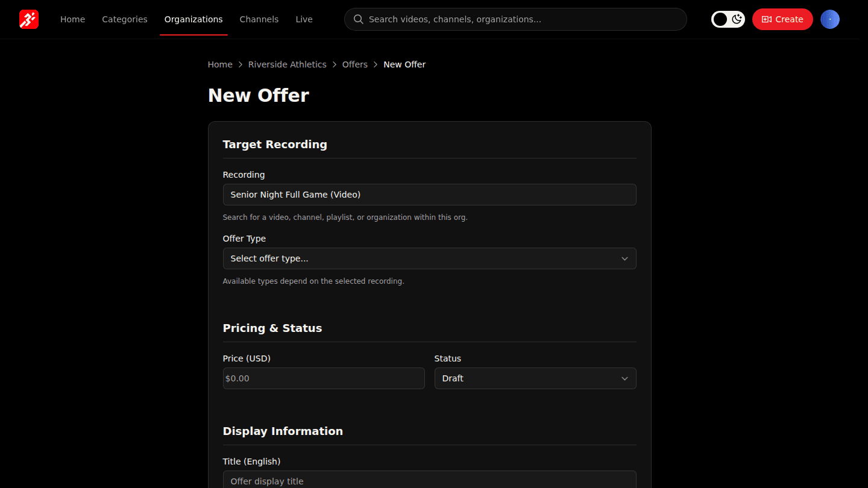
Task: Click the search magnifier icon
Action: click(358, 19)
